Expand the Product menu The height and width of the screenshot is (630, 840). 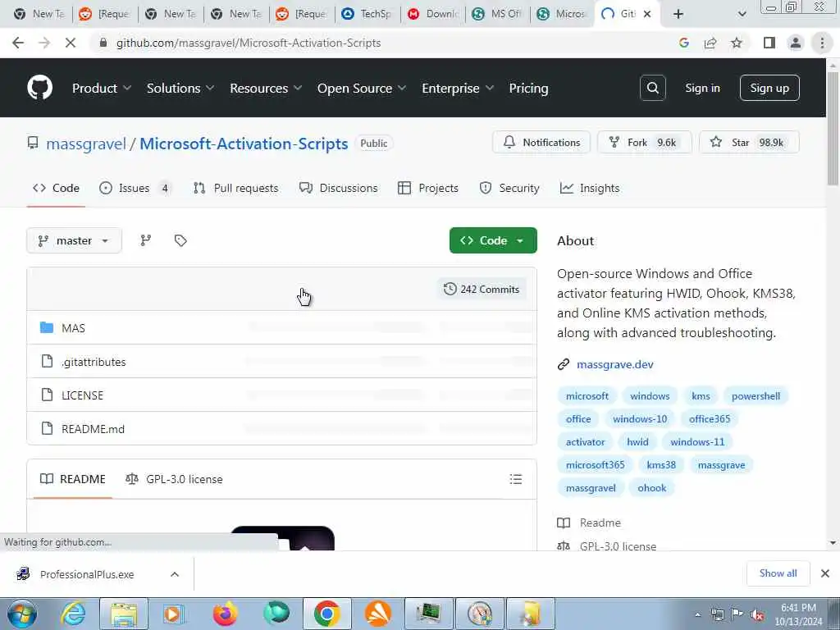pyautogui.click(x=101, y=89)
